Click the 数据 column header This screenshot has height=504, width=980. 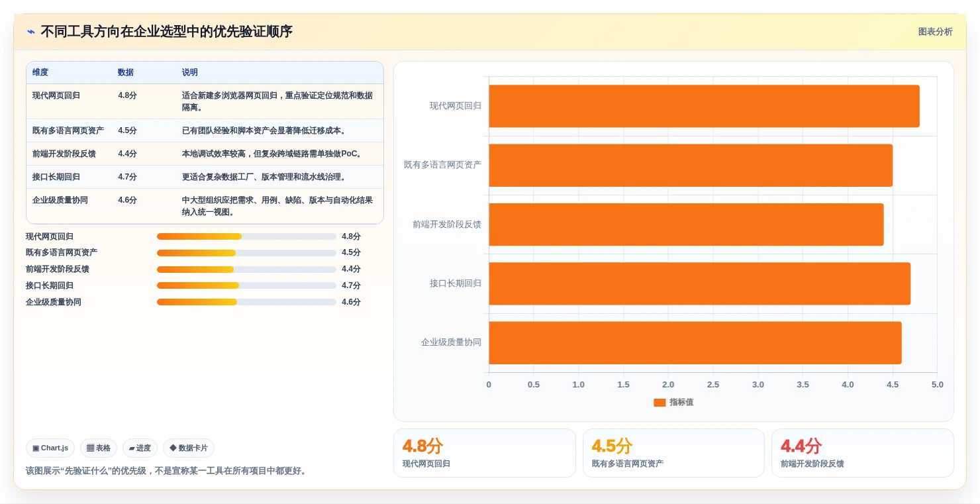126,73
